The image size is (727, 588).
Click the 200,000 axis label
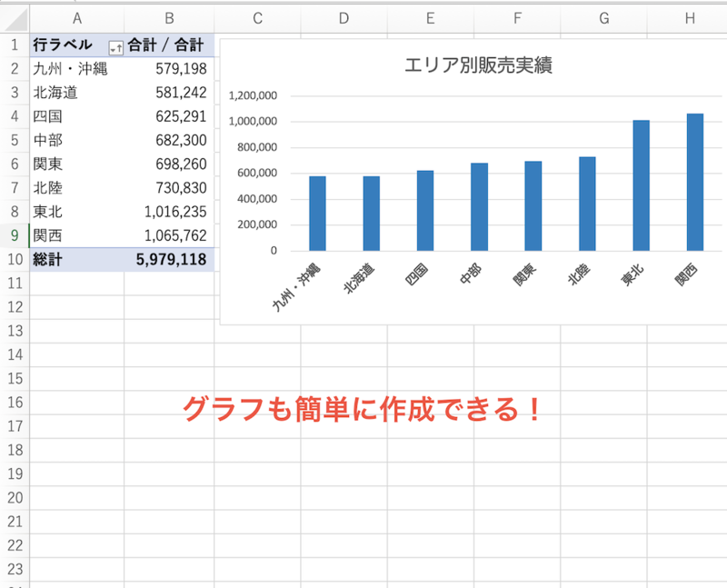click(257, 224)
